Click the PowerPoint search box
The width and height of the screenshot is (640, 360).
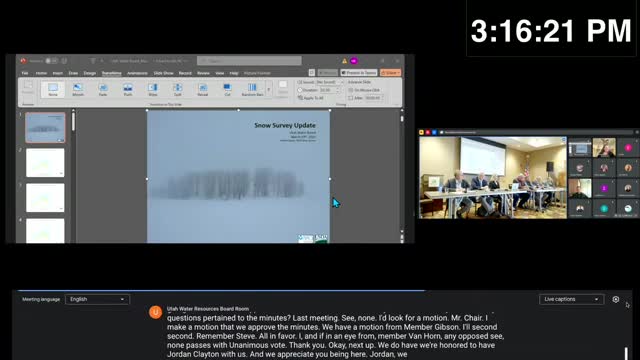[x=249, y=61]
